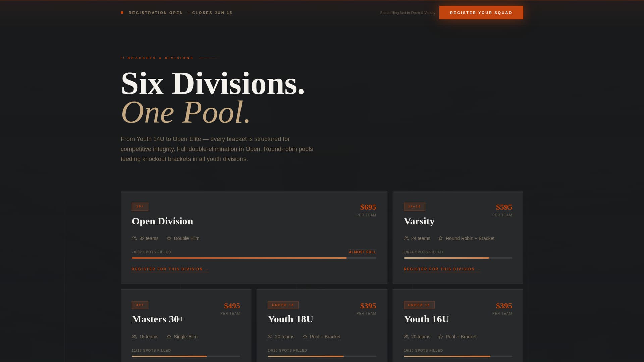Click the 16/20 Spots Filled text

[x=423, y=350]
